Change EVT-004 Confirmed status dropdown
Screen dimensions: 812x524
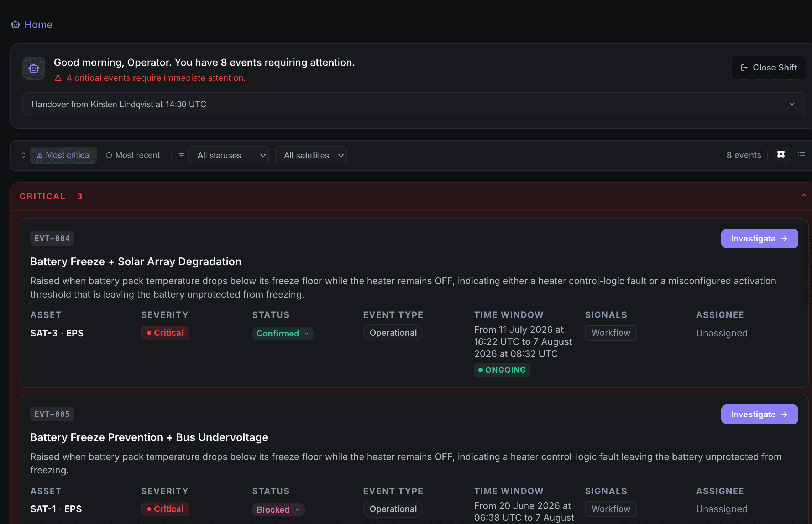click(283, 334)
